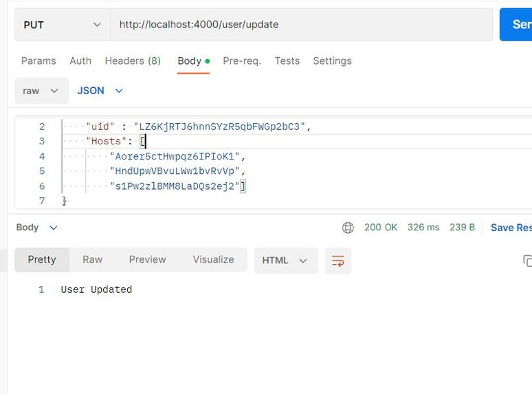Screen dimensions: 532x394
Task: Select the Raw response view
Action: coord(92,260)
